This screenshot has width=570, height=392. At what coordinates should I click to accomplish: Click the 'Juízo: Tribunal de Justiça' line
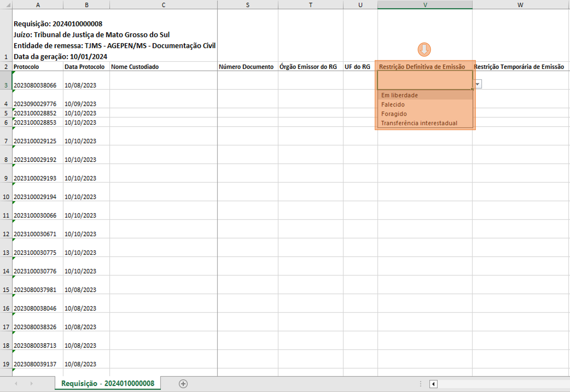92,35
